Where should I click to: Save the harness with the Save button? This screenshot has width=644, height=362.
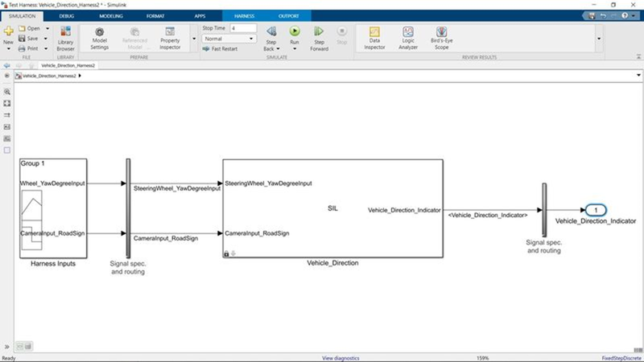[x=28, y=38]
